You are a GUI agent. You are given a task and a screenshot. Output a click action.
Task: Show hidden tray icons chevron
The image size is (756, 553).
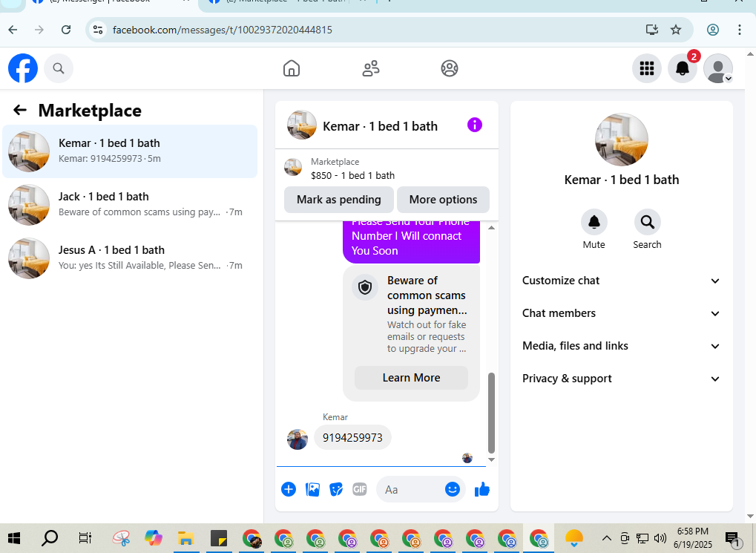click(x=607, y=537)
